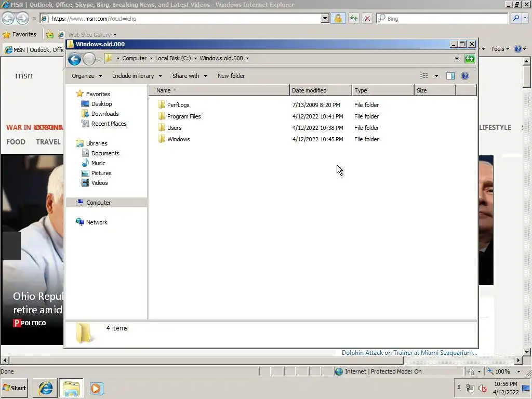Click the IE address bar URL field
532x399 pixels.
tap(185, 19)
